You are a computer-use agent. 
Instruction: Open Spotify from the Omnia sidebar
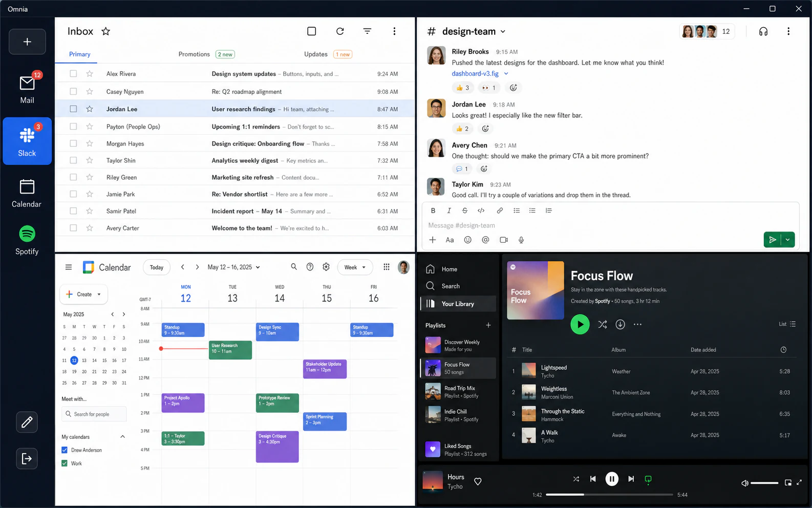(x=27, y=240)
